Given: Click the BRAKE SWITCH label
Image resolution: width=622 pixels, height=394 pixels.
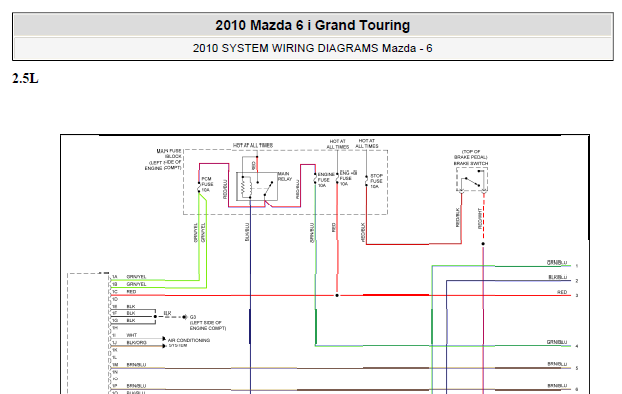Looking at the screenshot, I should [x=471, y=163].
